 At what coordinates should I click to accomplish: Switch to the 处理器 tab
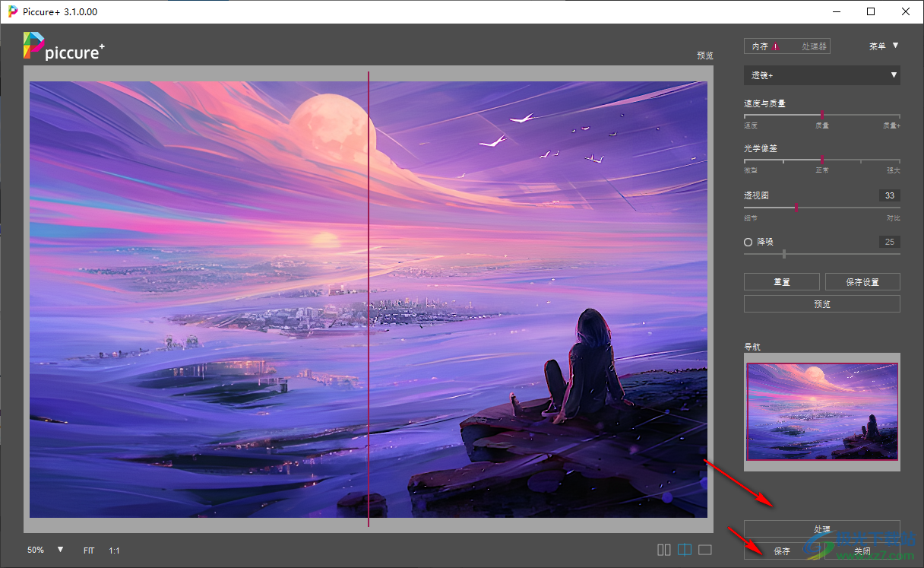coord(814,46)
